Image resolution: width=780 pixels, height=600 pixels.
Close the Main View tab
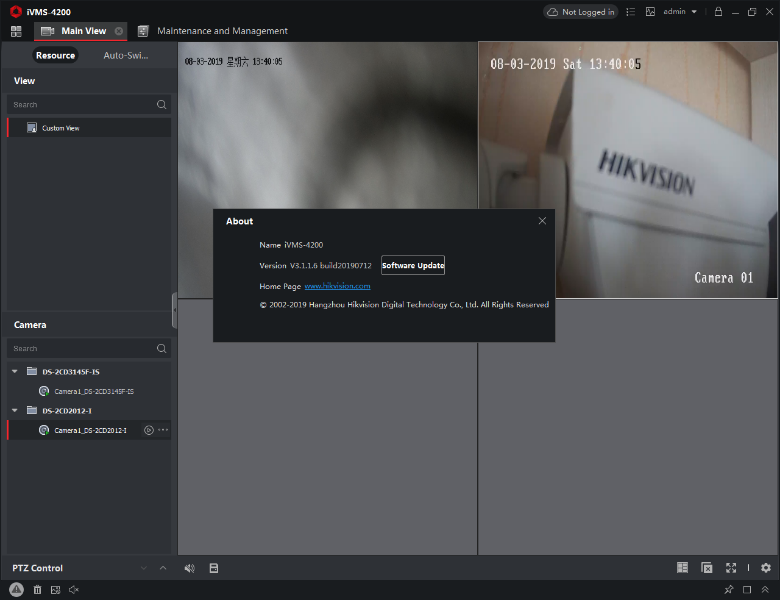(118, 31)
